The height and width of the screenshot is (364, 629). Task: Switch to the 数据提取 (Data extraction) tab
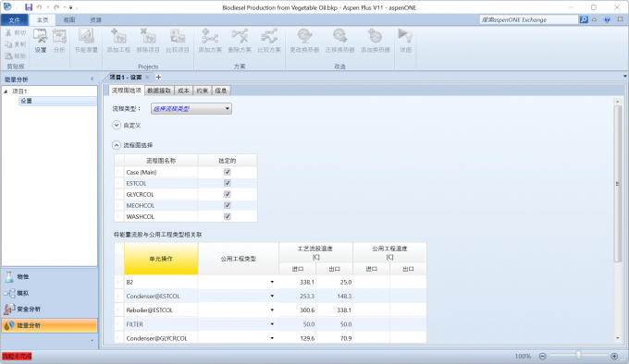(x=159, y=91)
